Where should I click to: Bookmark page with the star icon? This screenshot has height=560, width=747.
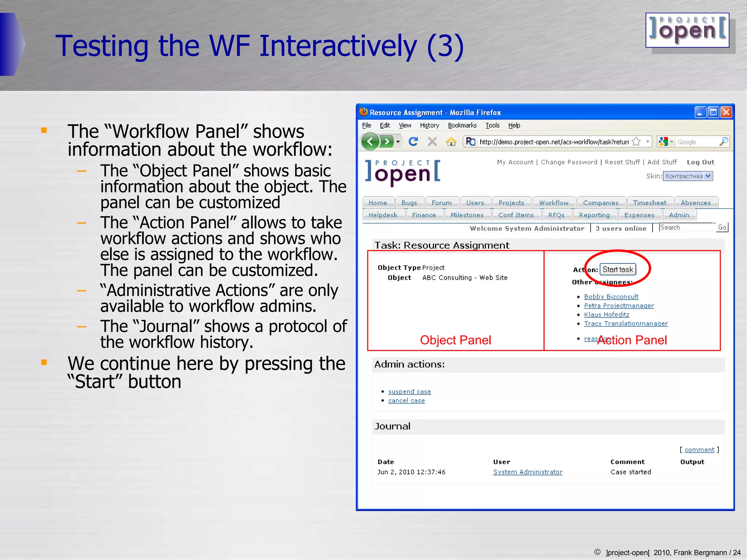click(636, 141)
